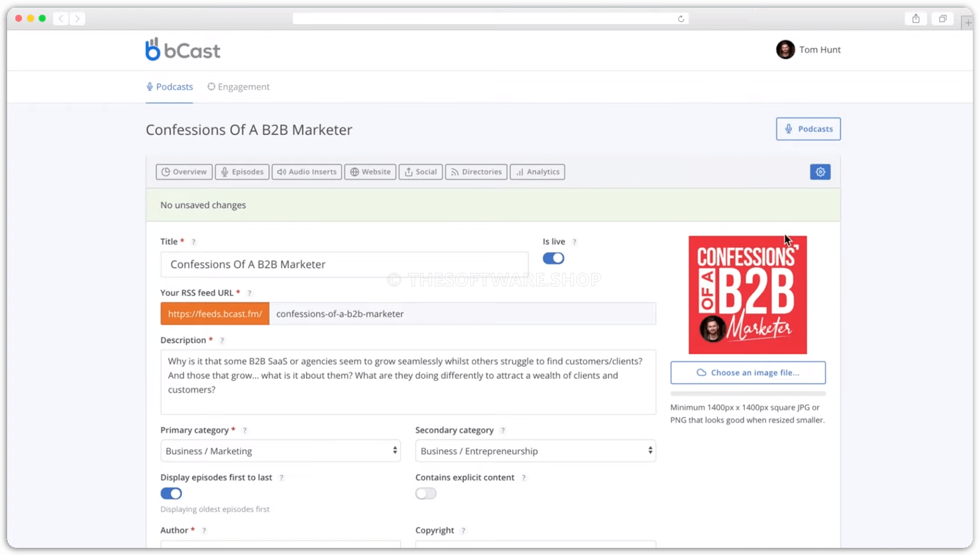Toggle Display episodes first to last switch
The height and width of the screenshot is (555, 980).
click(171, 494)
